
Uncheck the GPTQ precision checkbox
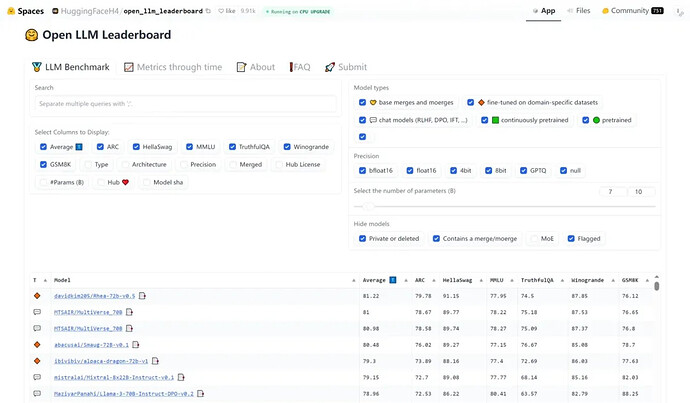point(523,170)
